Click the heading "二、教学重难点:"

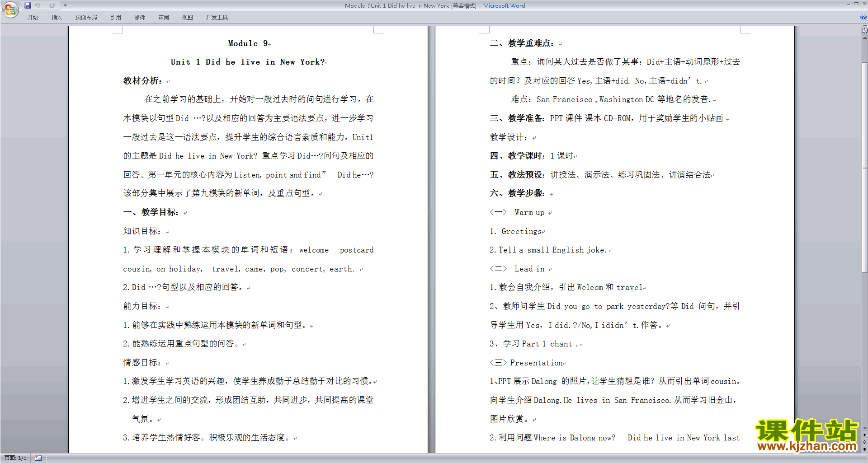(522, 43)
